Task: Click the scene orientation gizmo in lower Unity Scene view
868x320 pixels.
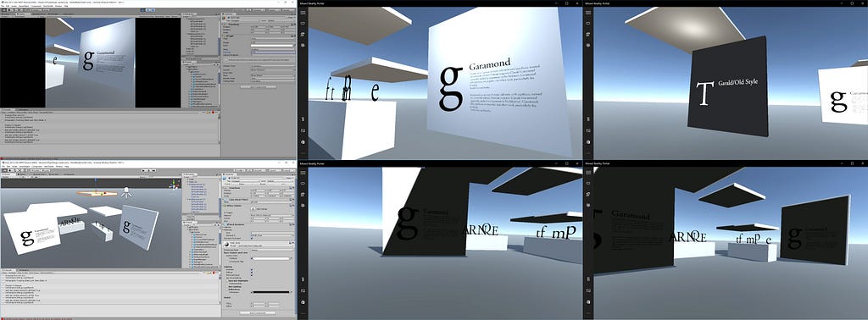Action: [x=174, y=185]
